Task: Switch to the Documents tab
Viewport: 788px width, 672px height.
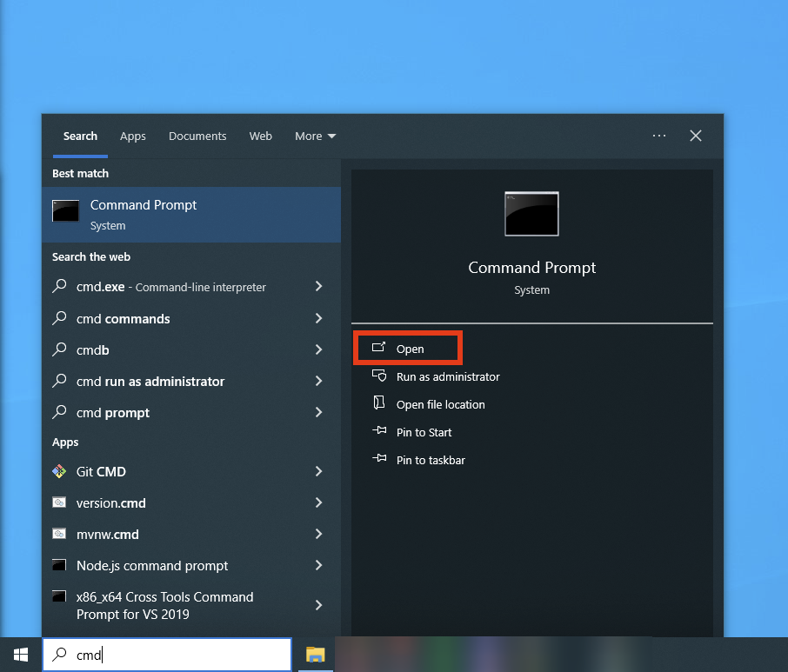Action: pyautogui.click(x=197, y=136)
